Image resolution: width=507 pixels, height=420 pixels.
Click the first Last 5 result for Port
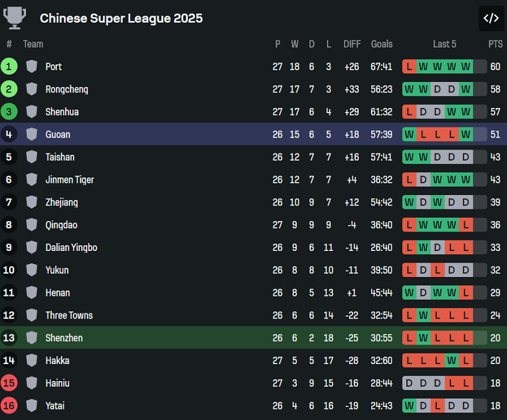409,66
